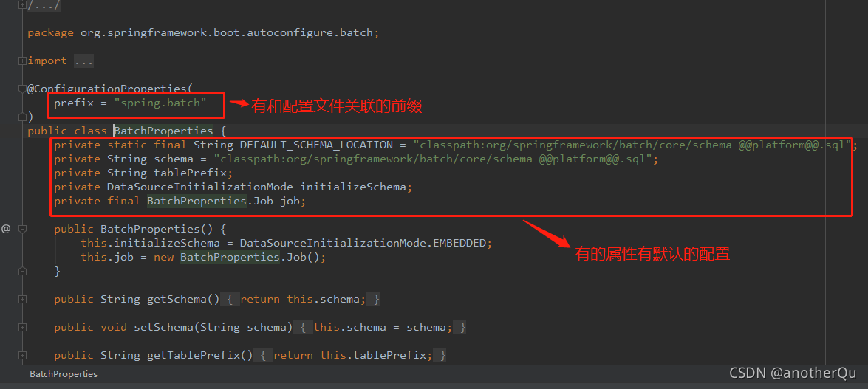The image size is (868, 389).
Task: Click the getTablePrefix method name
Action: [194, 355]
